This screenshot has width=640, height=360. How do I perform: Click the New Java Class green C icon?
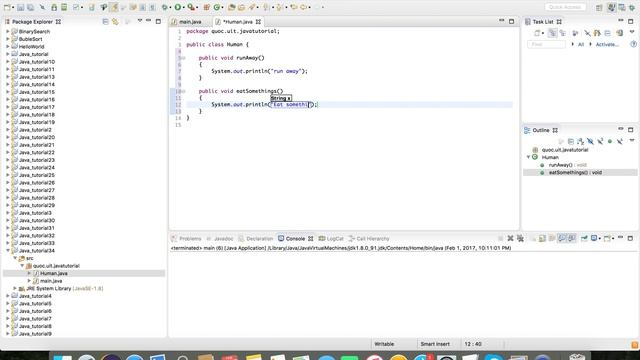tap(217, 7)
